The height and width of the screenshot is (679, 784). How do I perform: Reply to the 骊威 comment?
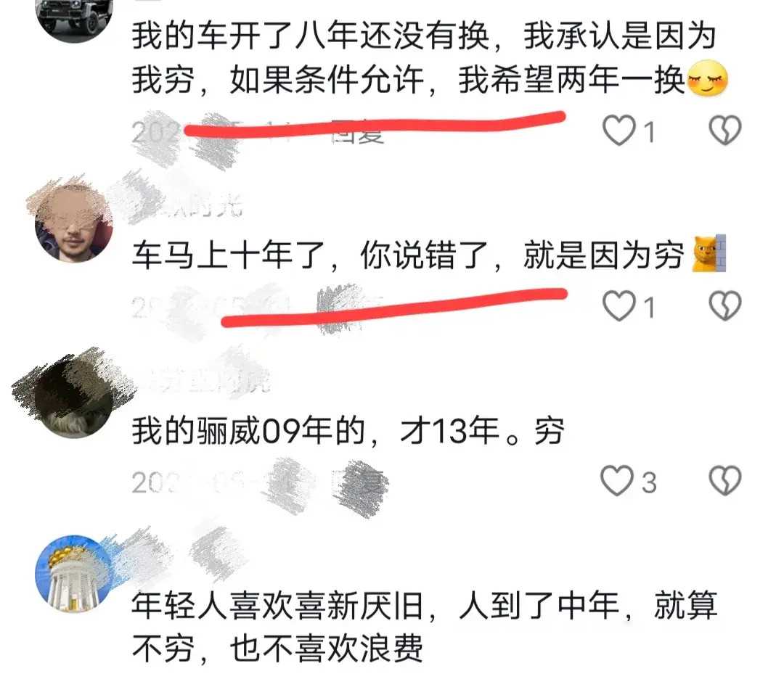tap(359, 482)
